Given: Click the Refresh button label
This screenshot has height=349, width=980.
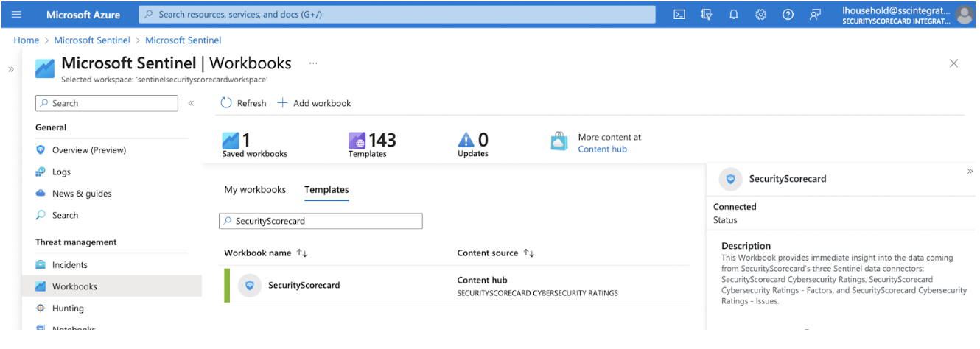Looking at the screenshot, I should coord(251,104).
